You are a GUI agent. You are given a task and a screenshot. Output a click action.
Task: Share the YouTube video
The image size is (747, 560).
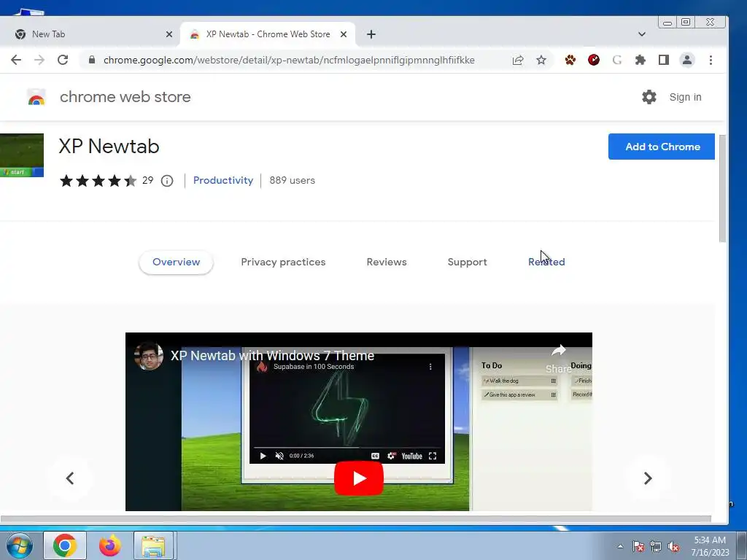click(558, 358)
